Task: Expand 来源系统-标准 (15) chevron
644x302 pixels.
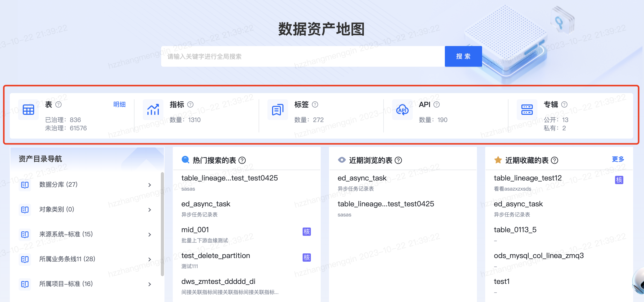Action: coord(150,235)
